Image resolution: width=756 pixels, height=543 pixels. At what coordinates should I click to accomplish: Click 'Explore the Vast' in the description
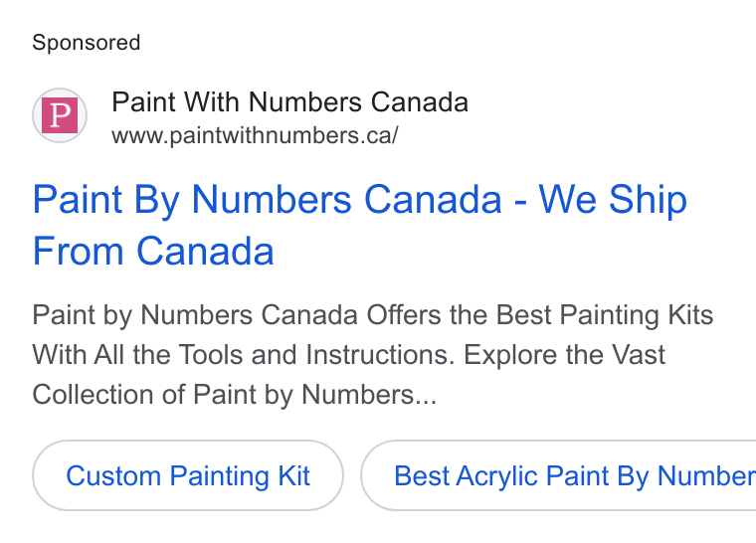[x=565, y=355]
